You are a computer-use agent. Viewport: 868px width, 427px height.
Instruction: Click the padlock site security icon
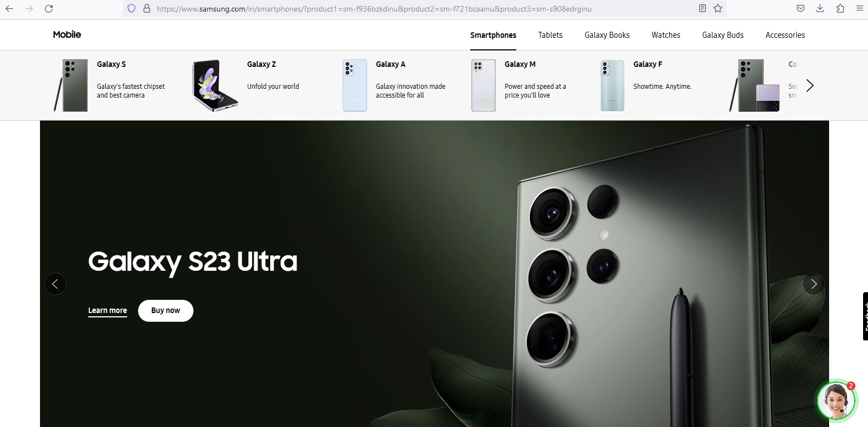coord(146,9)
